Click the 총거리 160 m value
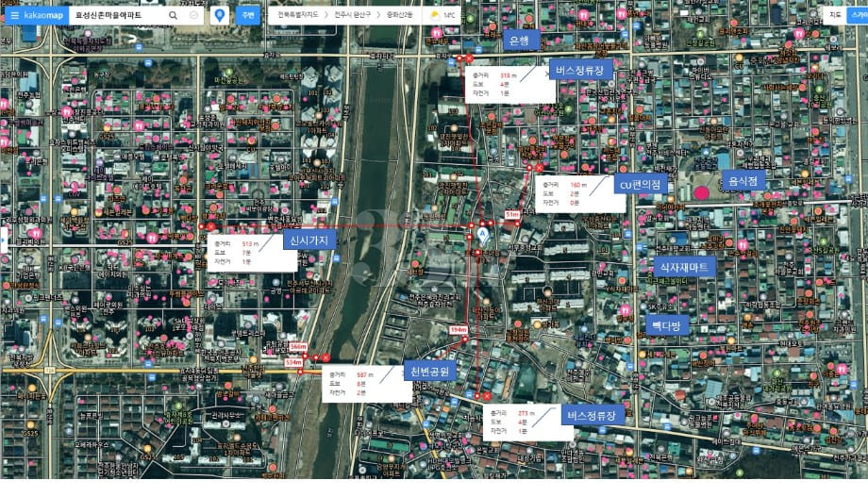Image resolution: width=868 pixels, height=497 pixels. (578, 185)
